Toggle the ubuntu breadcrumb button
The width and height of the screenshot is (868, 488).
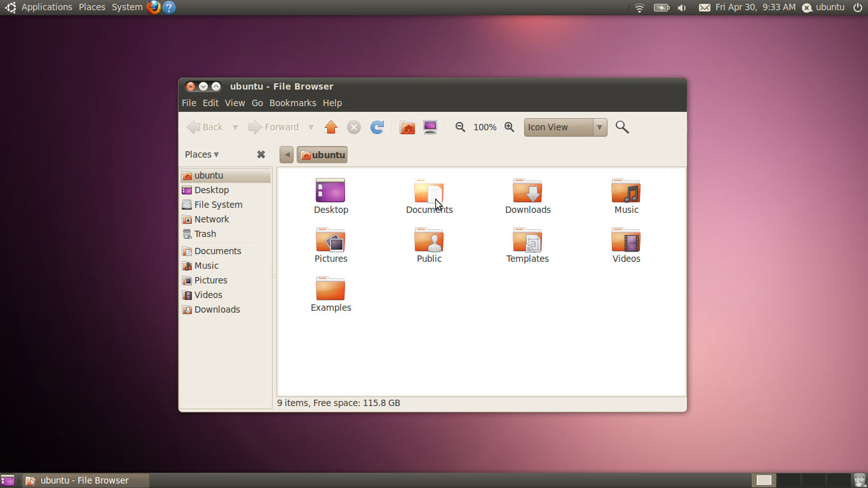tap(322, 154)
